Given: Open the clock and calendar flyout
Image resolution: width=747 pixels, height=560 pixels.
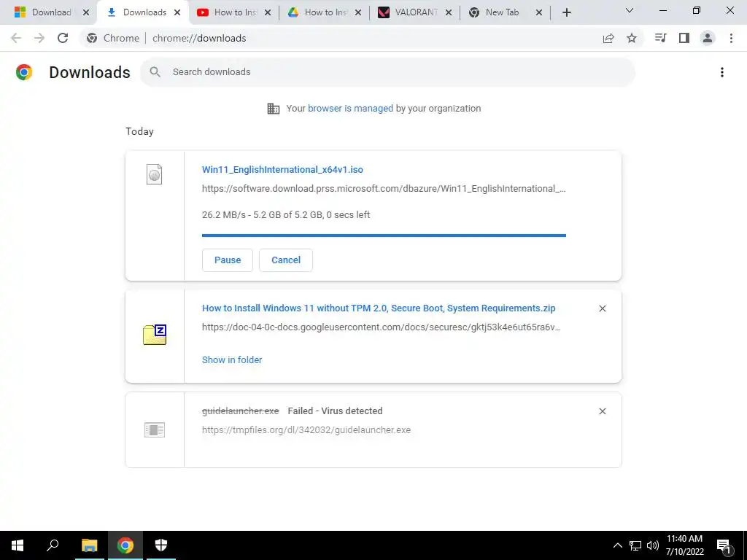Looking at the screenshot, I should coord(684,545).
